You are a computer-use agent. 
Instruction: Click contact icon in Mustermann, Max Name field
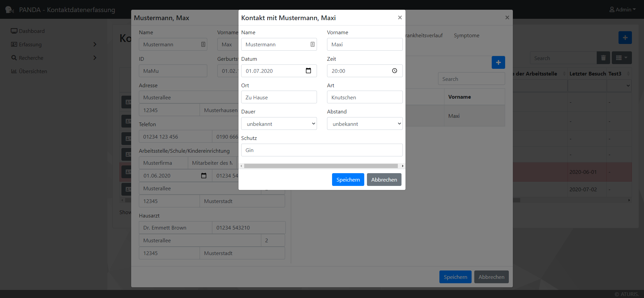pos(203,44)
